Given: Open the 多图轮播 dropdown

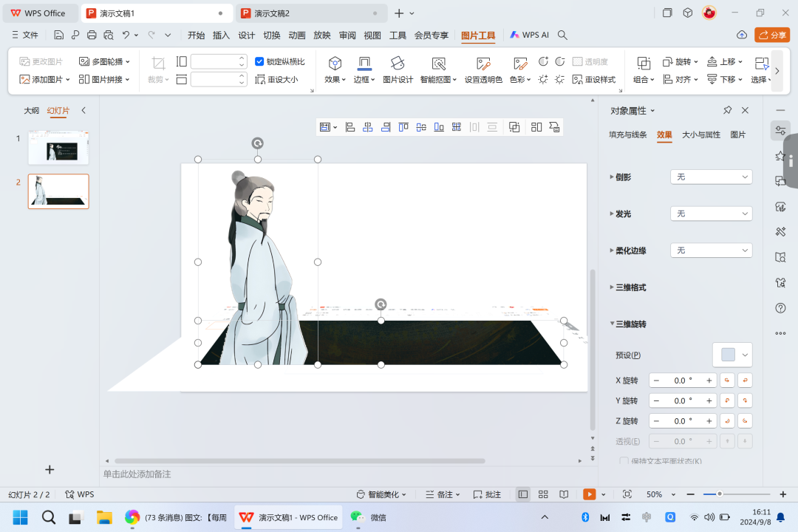Looking at the screenshot, I should coord(104,61).
